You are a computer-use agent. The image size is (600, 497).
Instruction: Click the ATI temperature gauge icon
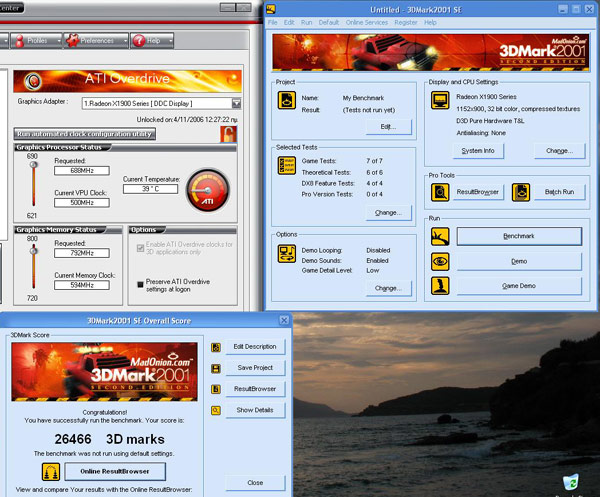[208, 190]
